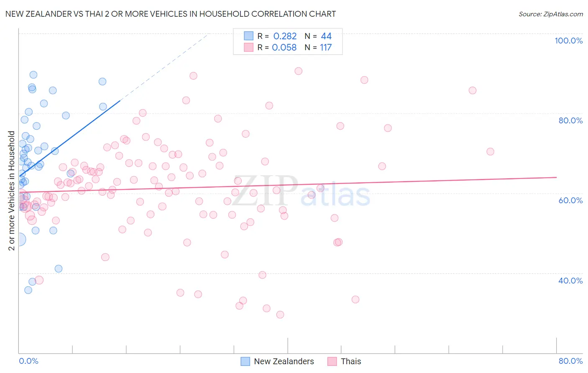The image size is (588, 373).
Task: Click the pink swatch beside R = 0.058
Action: (x=249, y=47)
